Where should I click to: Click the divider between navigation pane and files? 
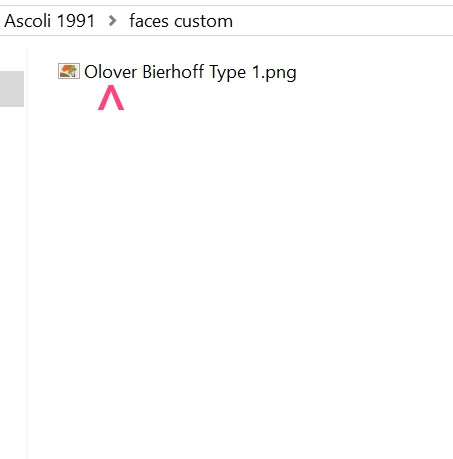[x=27, y=253]
